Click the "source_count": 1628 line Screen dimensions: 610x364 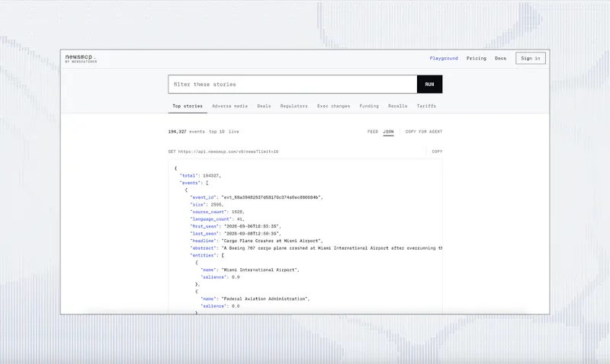coord(217,212)
